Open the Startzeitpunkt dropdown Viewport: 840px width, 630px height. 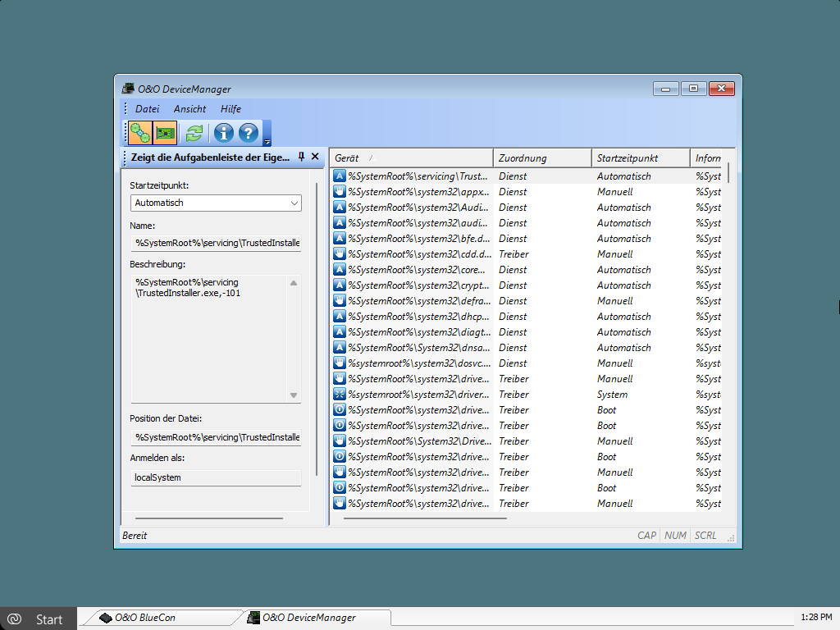pos(216,203)
